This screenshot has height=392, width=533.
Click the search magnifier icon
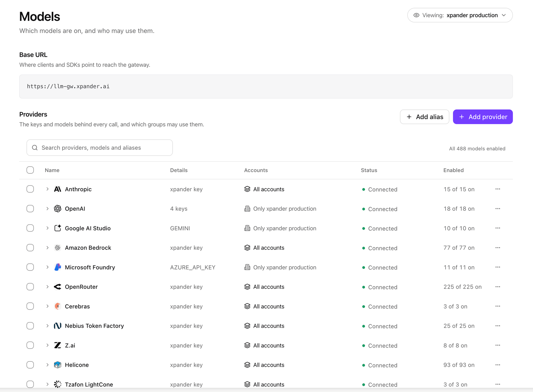(35, 148)
